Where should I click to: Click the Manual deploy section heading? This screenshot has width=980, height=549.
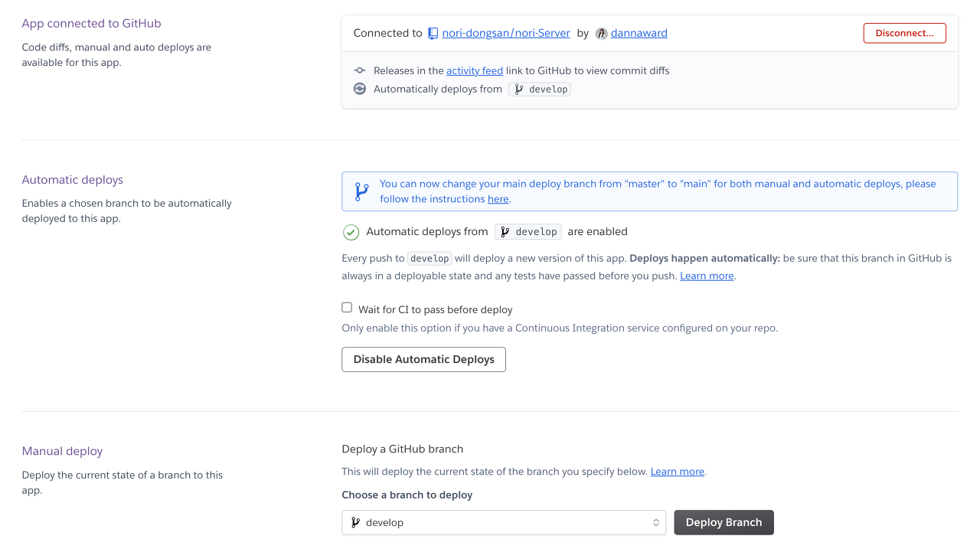pyautogui.click(x=62, y=452)
